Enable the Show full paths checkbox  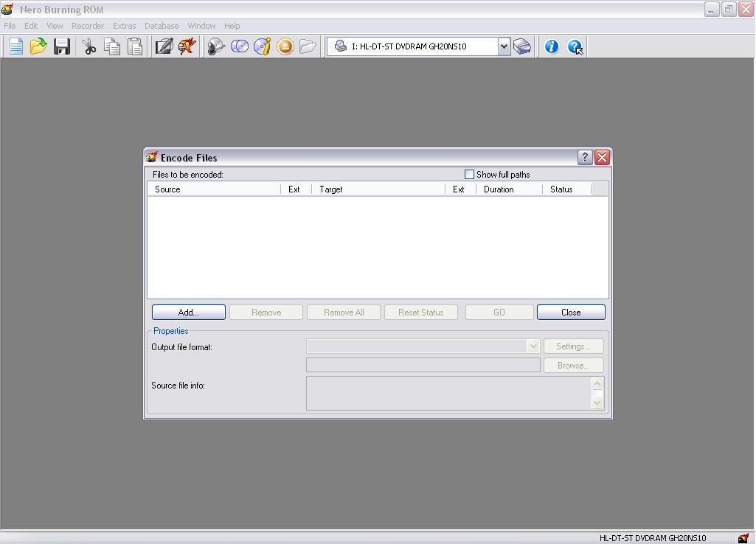pos(469,175)
